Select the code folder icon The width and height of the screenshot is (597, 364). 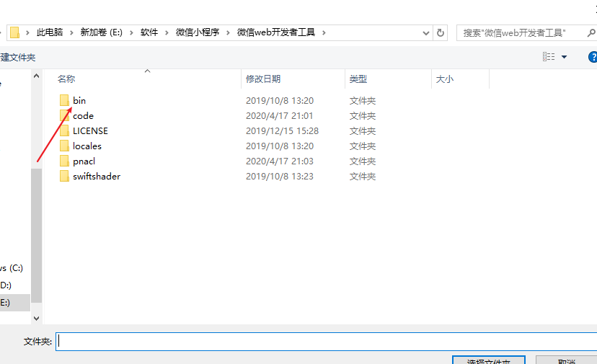coord(64,116)
